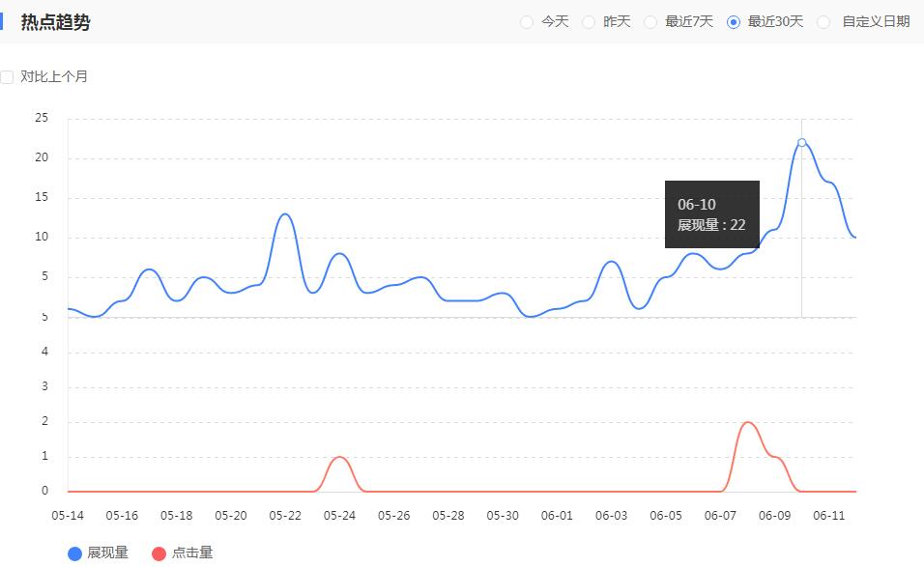Click the 05-24 x-axis date label

(339, 516)
